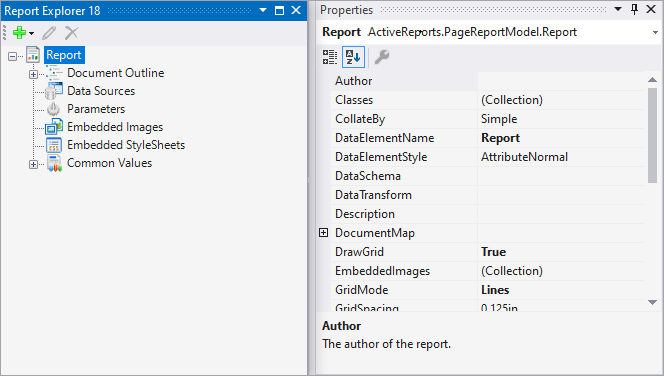Viewport: 664px width, 376px height.
Task: Click the Embedded StyleSheets CSS icon
Action: [54, 145]
